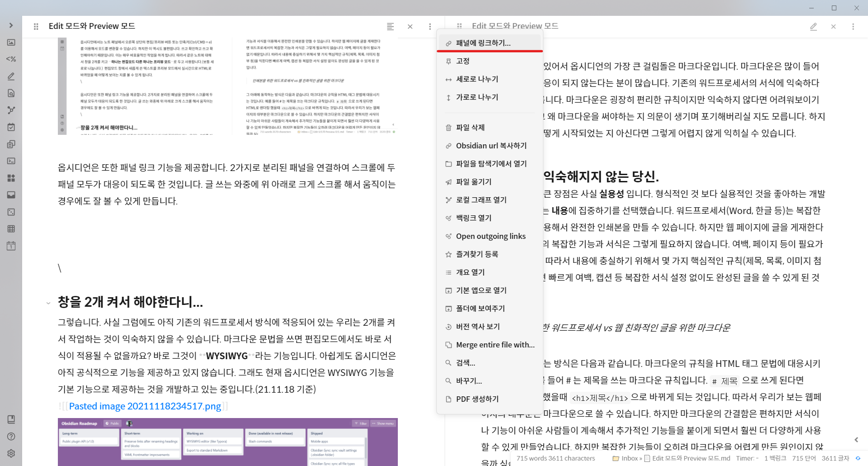Image resolution: width=868 pixels, height=466 pixels.
Task: Click 715 단어 status bar entry
Action: pos(804,458)
